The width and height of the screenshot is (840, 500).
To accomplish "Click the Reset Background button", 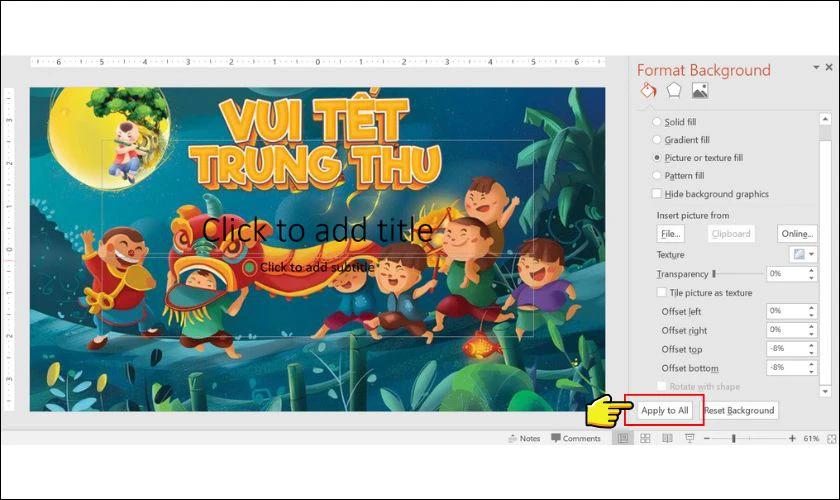I will (739, 410).
